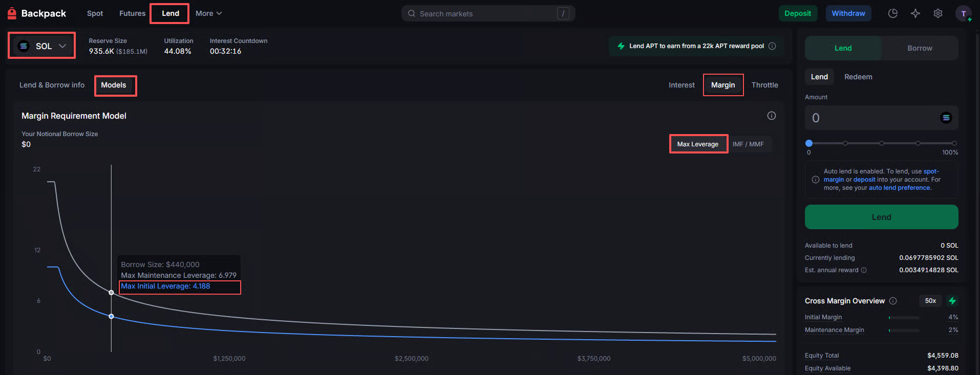The height and width of the screenshot is (375, 980).
Task: Switch chart to IMF / MMF view
Action: point(748,144)
